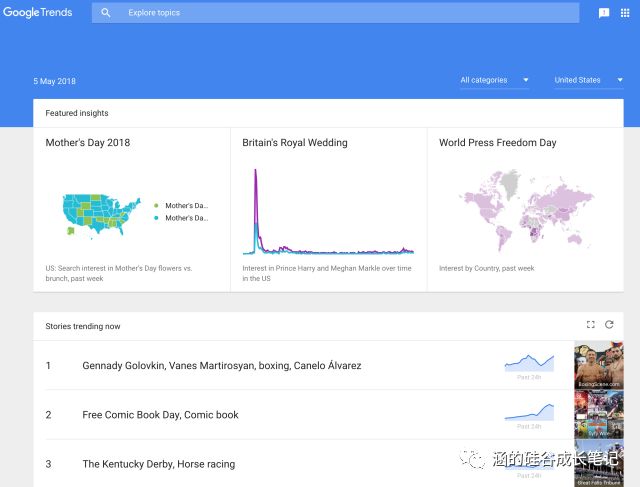The width and height of the screenshot is (640, 487).
Task: Open the World Press Freedom Day insight
Action: pos(497,143)
